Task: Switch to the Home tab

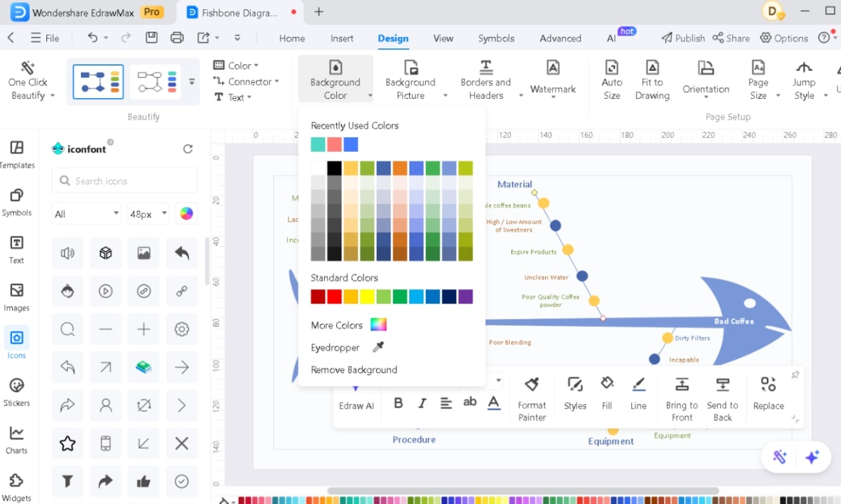Action: click(292, 38)
